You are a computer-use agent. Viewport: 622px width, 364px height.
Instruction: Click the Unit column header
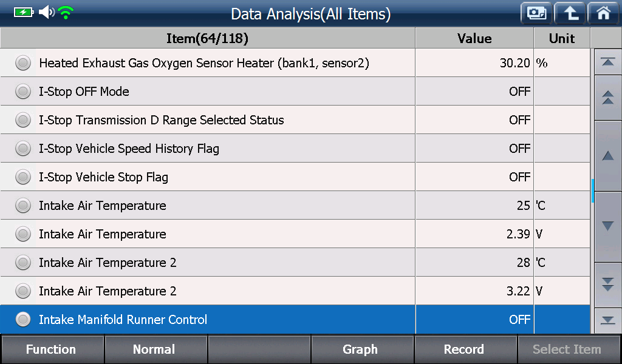(x=562, y=38)
